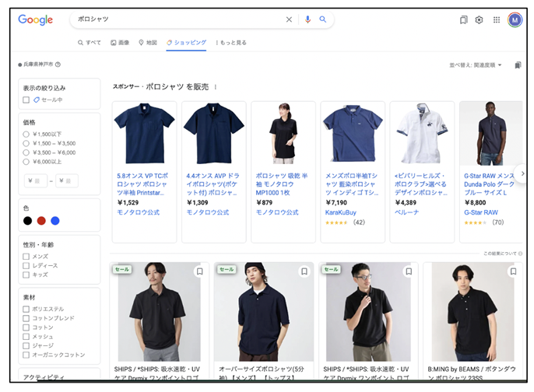
Task: Check the ポリエステル material filter
Action: pos(26,309)
